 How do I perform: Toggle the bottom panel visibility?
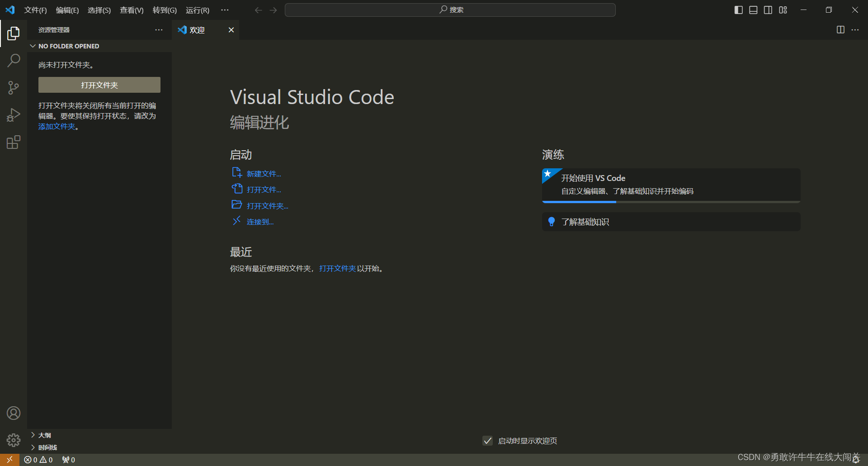pyautogui.click(x=753, y=10)
